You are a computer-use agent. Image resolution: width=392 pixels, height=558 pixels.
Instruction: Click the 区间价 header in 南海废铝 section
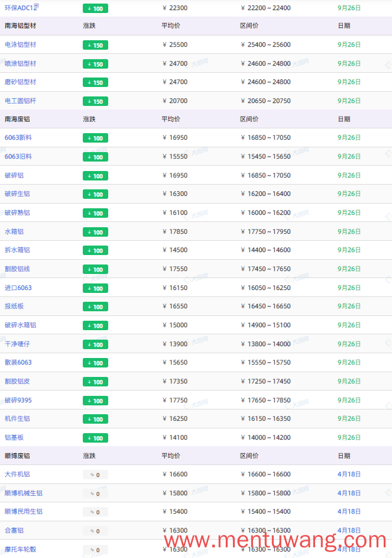tap(250, 119)
